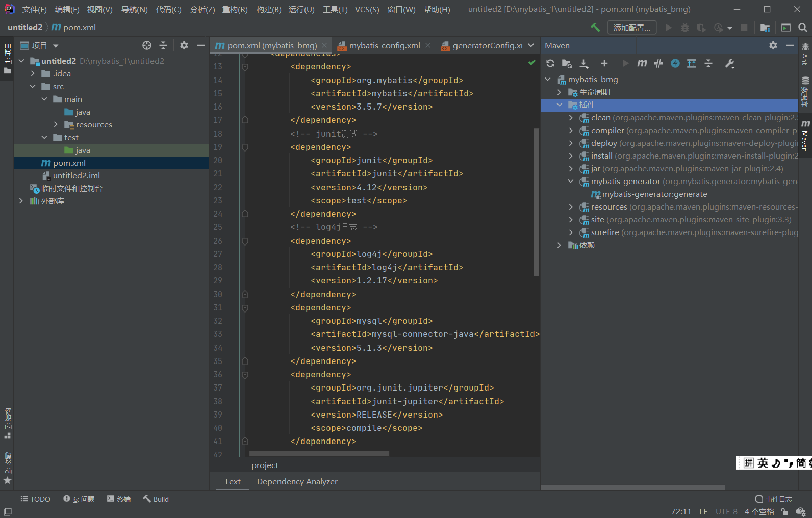Click the 添加配置... button
This screenshot has width=812, height=518.
(x=631, y=28)
